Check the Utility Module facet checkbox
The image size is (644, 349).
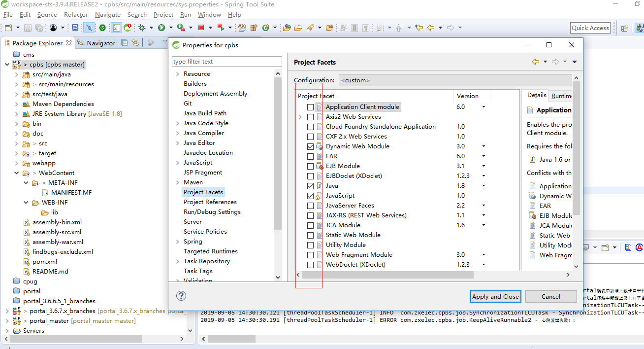[x=310, y=245]
